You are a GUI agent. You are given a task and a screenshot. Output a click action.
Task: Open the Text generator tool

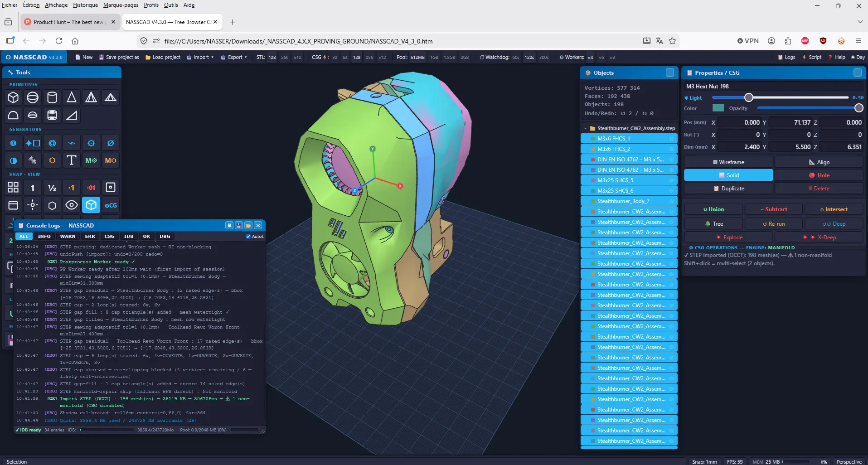[72, 160]
